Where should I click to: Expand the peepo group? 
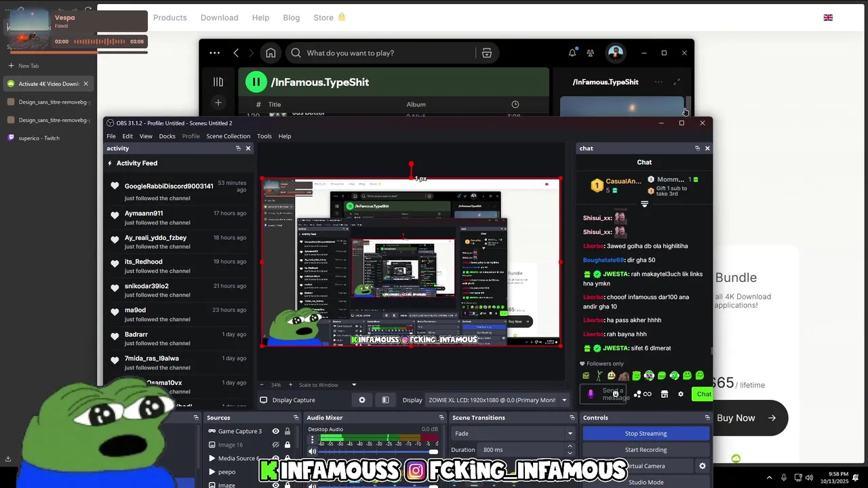pos(212,472)
